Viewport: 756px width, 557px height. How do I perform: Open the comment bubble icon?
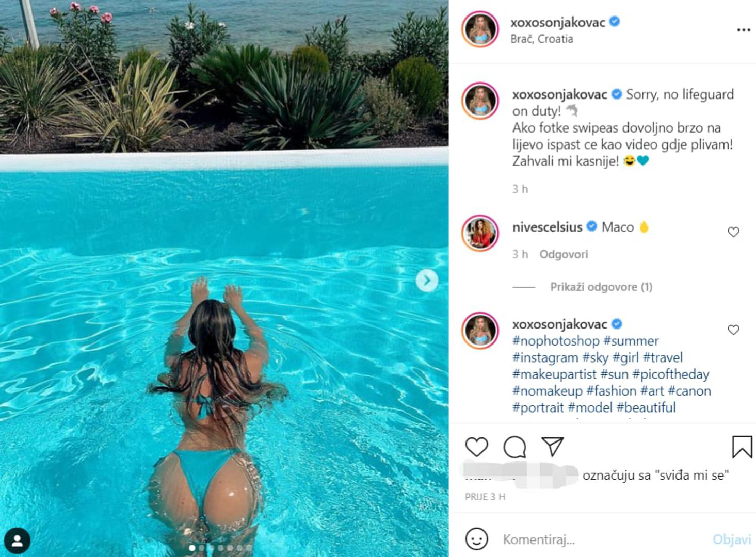pyautogui.click(x=514, y=447)
